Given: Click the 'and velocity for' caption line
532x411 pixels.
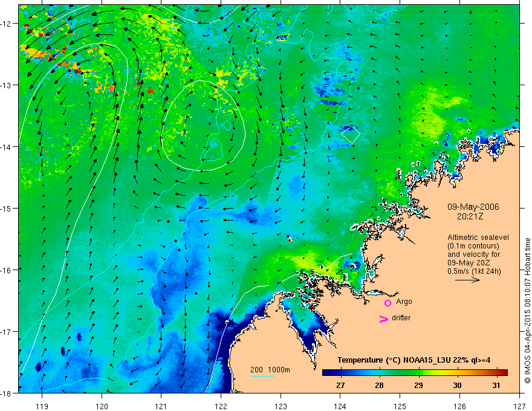Looking at the screenshot, I should pos(473,254).
